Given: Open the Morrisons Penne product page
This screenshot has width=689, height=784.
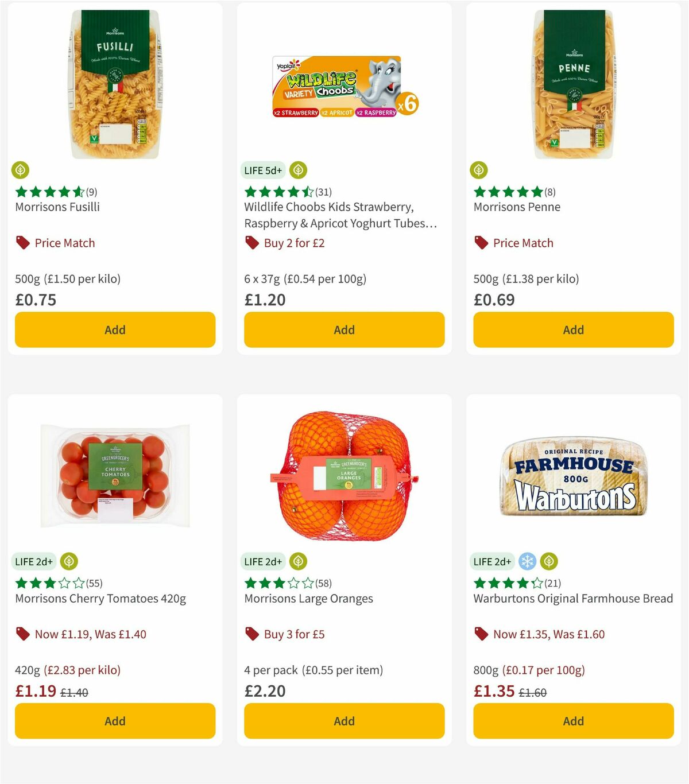Looking at the screenshot, I should (x=517, y=207).
